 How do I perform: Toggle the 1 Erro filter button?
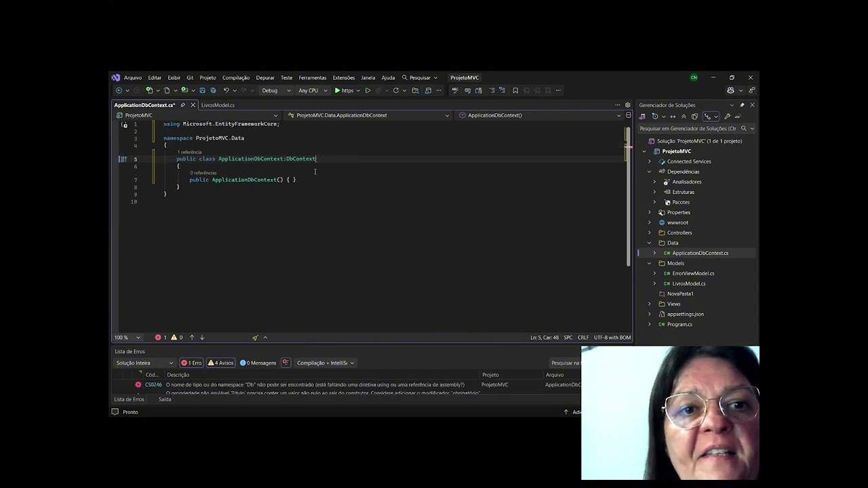tap(191, 363)
